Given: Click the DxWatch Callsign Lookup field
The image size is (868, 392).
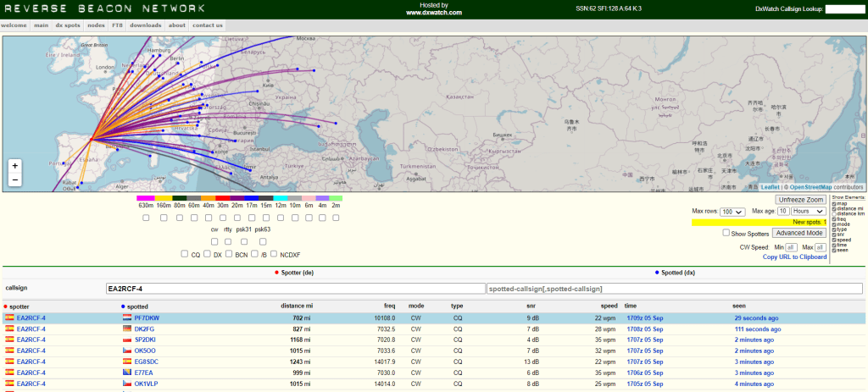Looking at the screenshot, I should point(844,9).
